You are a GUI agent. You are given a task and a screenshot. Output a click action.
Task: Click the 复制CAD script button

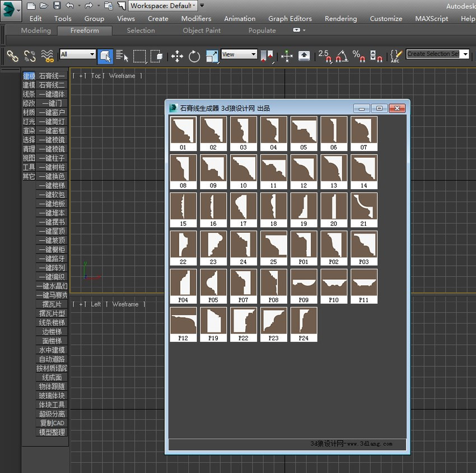point(52,423)
